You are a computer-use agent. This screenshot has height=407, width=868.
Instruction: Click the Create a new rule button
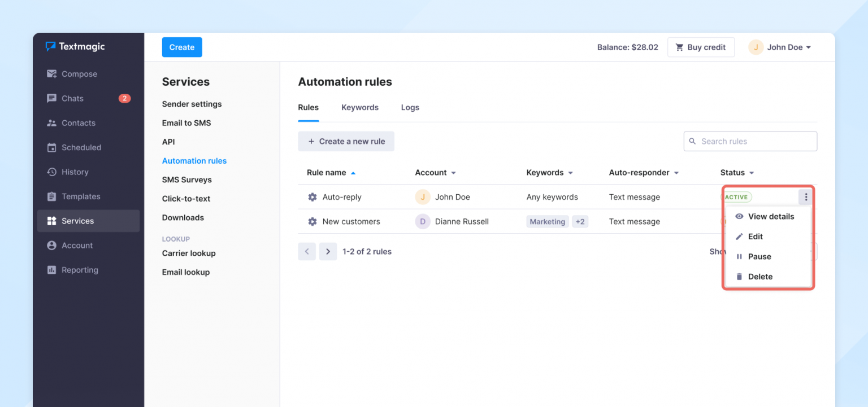346,141
